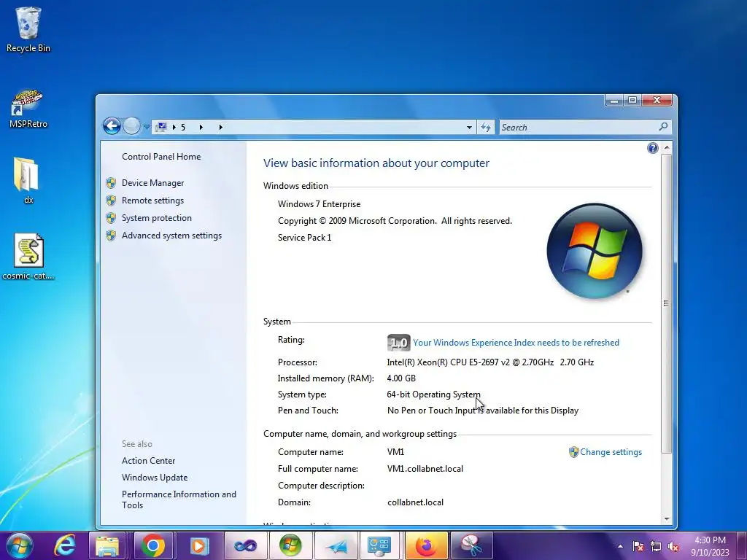Click the second breadcrumb arrow after 5
This screenshot has height=560, width=747.
coord(201,127)
